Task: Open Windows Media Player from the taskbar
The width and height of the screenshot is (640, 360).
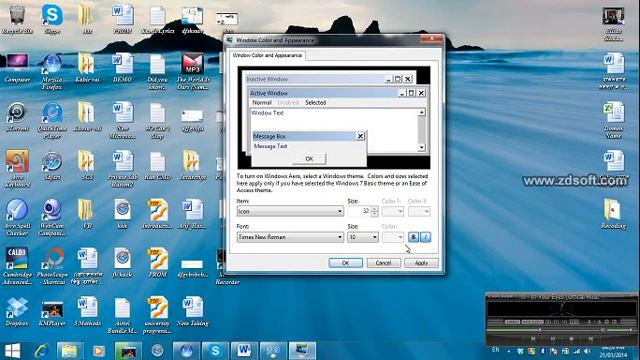Action: pos(98,351)
